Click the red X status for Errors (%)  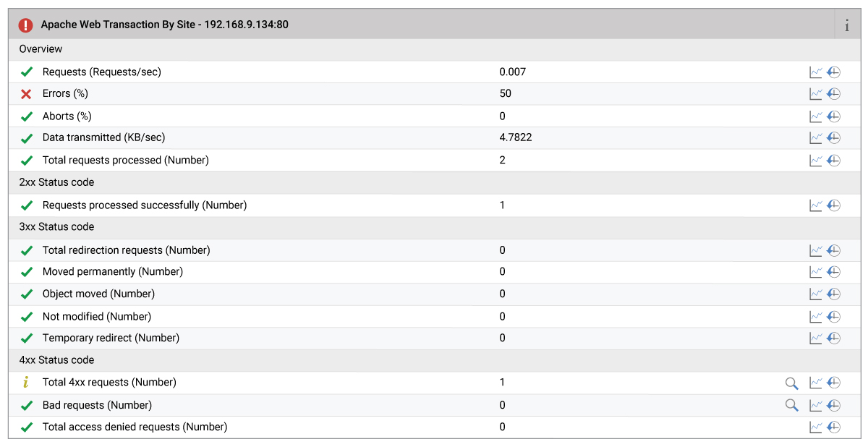pos(26,93)
